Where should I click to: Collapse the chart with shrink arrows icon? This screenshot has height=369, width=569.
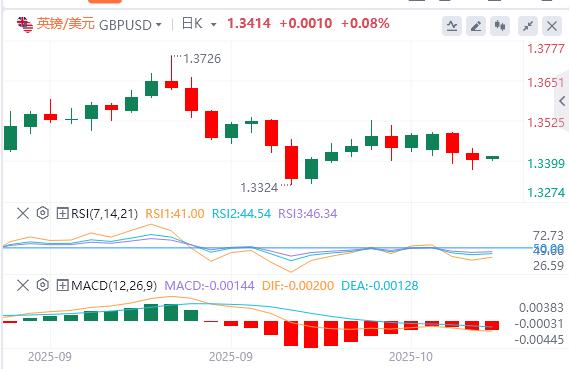click(528, 26)
